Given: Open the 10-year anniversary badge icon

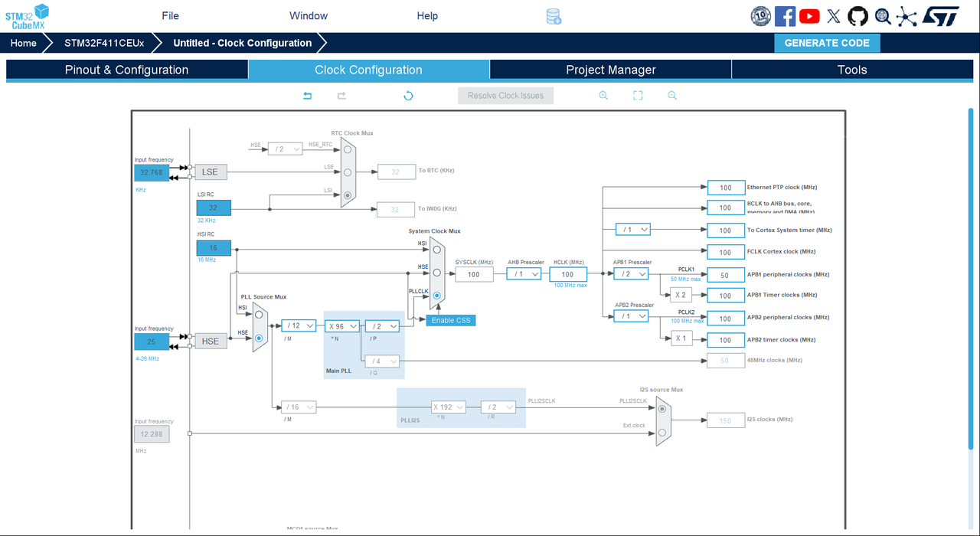Looking at the screenshot, I should (x=760, y=16).
